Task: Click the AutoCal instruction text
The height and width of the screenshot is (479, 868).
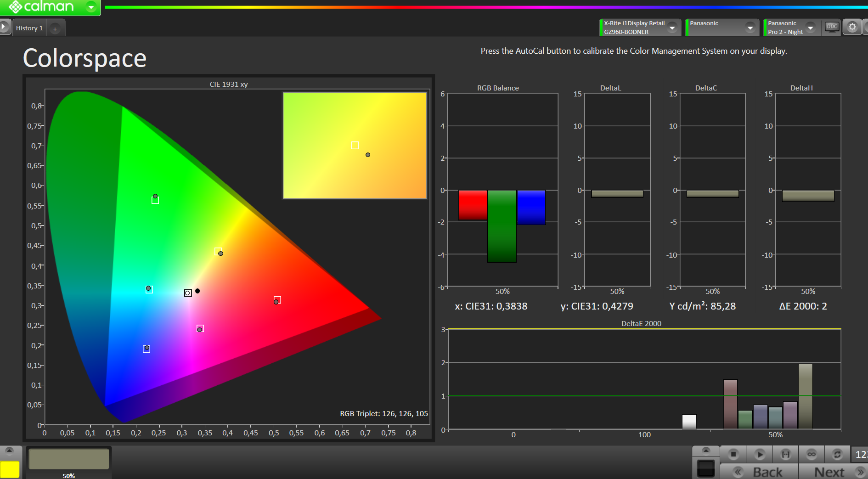Action: point(634,51)
